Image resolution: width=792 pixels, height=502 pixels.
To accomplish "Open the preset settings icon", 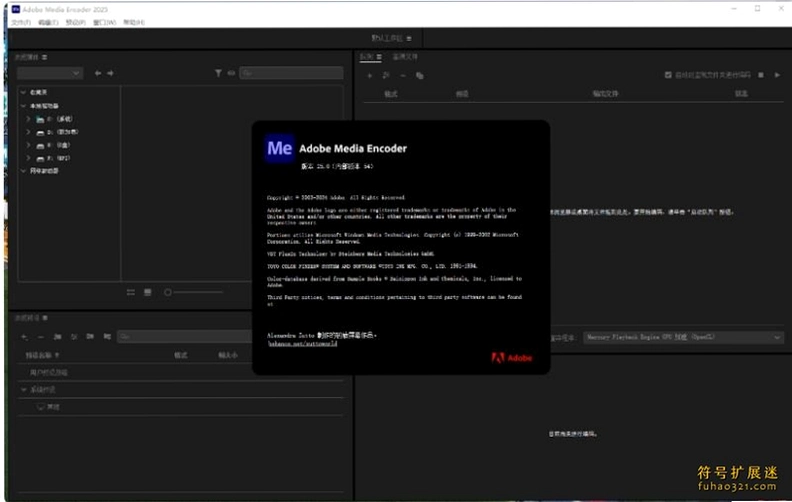I will pyautogui.click(x=74, y=337).
